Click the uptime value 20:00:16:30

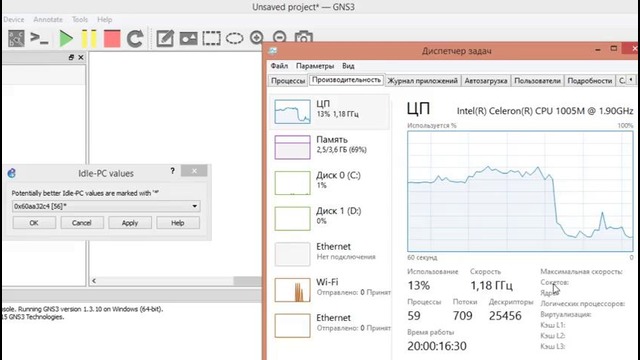(437, 346)
